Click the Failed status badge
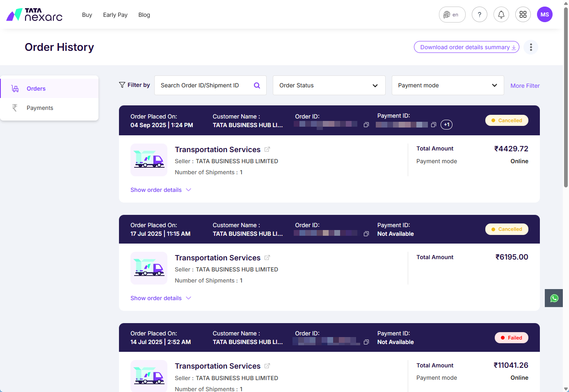 tap(512, 338)
